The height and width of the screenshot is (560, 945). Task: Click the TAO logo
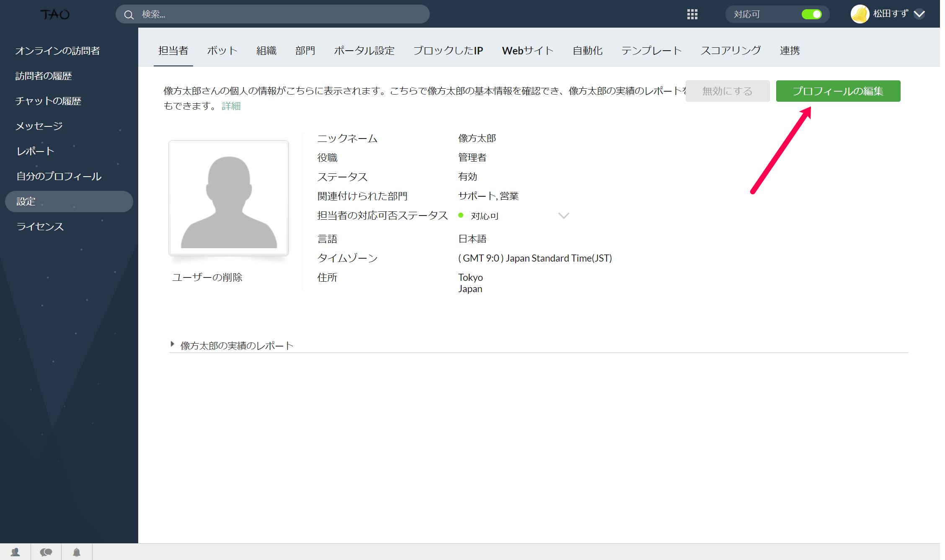(55, 15)
